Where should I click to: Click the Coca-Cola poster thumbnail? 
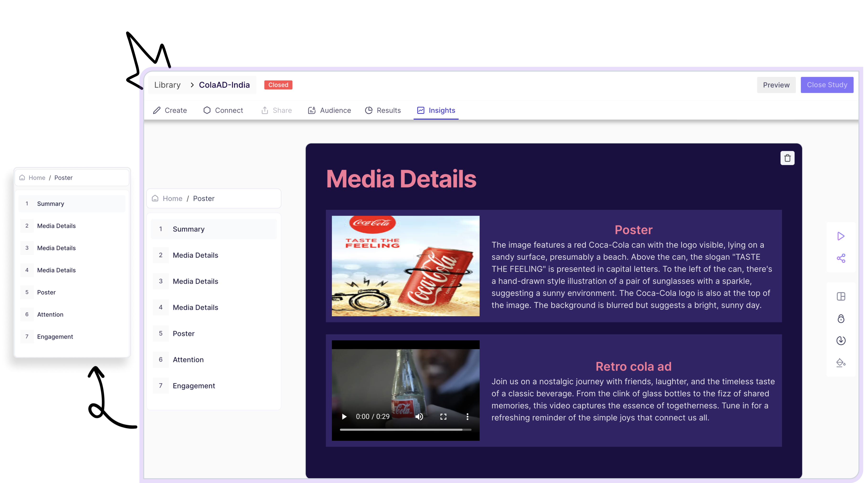pyautogui.click(x=405, y=266)
